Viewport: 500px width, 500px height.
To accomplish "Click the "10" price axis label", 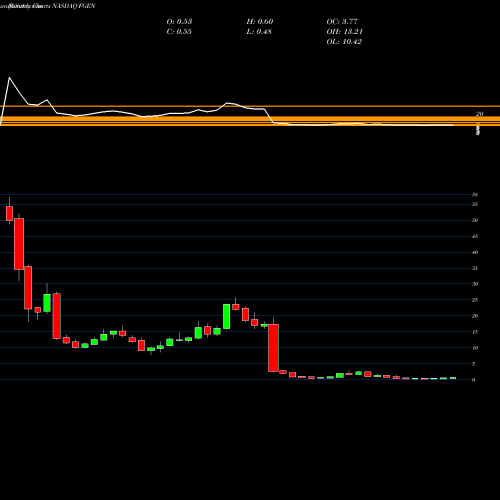I will point(475,348).
